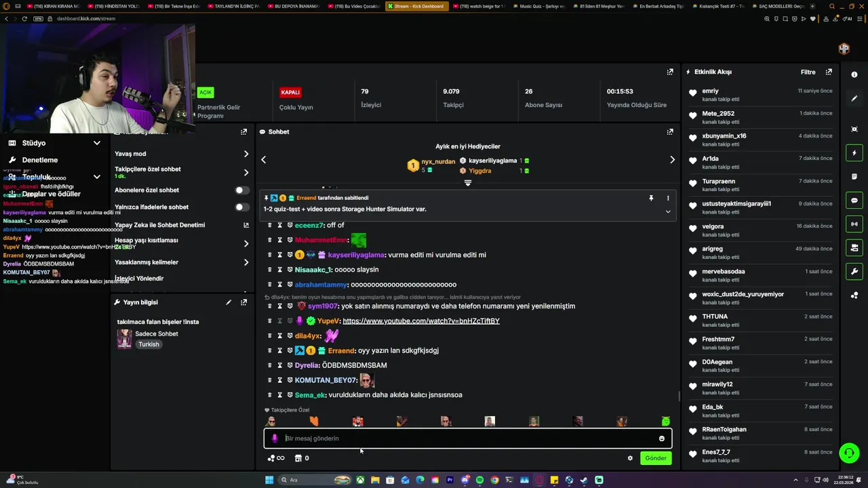Open the Denetleme sidebar item
The width and height of the screenshot is (868, 488).
coord(39,160)
